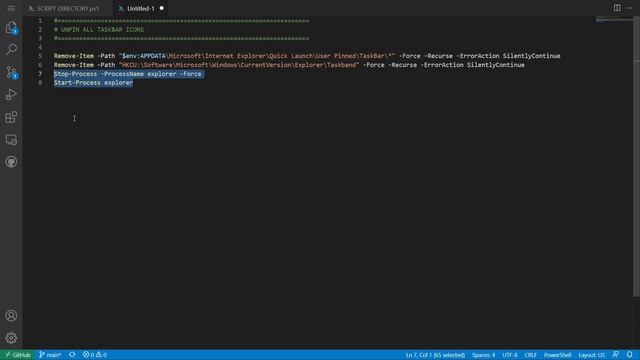Click the UNPIN ALL TASKBAR ICONS comment
The width and height of the screenshot is (640, 360).
(99, 29)
